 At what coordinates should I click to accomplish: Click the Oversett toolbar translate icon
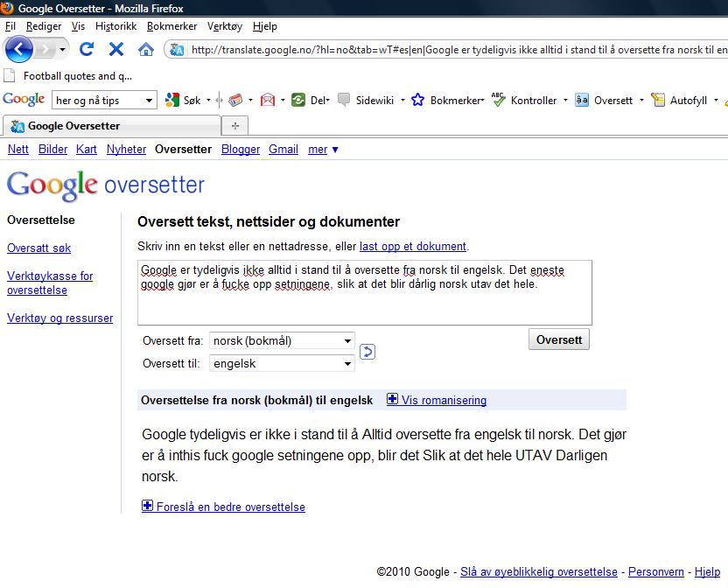click(x=582, y=100)
